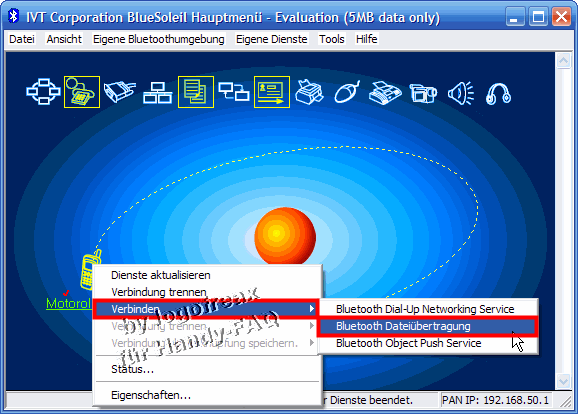This screenshot has height=414, width=578.
Task: Click the scrollbar down arrow
Action: point(563,381)
